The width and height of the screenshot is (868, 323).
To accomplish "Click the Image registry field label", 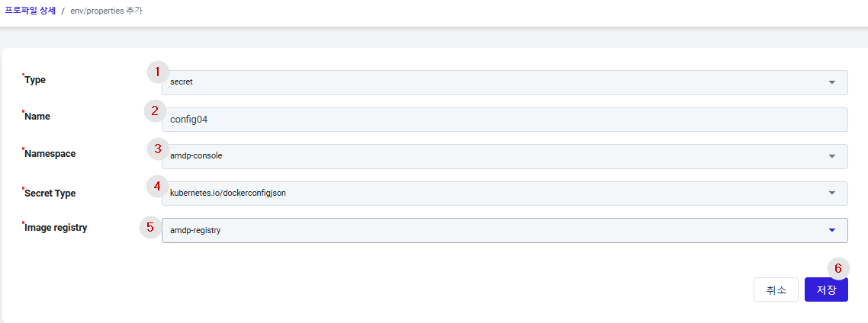I will coord(56,227).
